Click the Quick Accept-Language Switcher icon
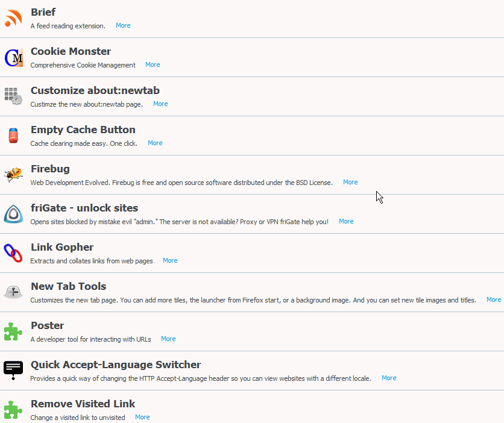Viewport: 504px width, 423px height. pyautogui.click(x=13, y=370)
